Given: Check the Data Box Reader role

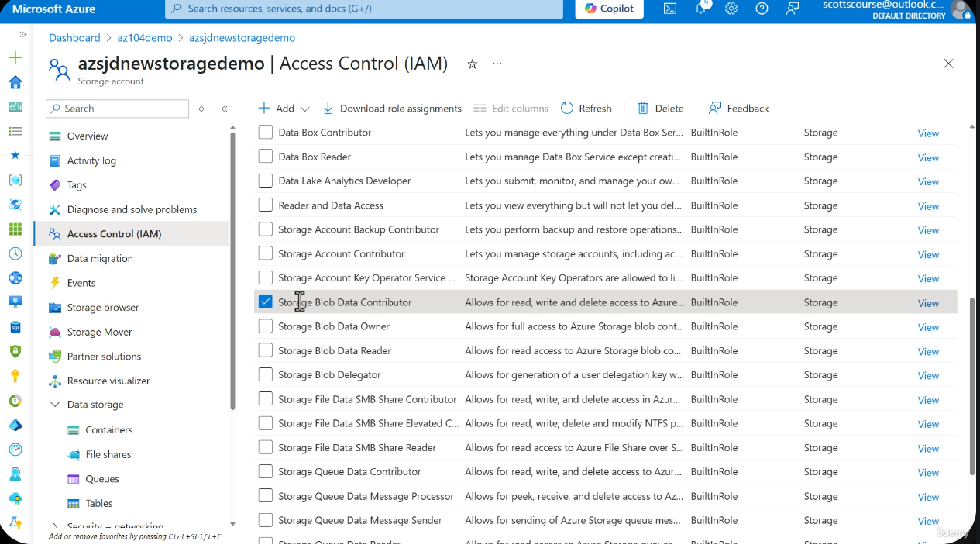Looking at the screenshot, I should coord(264,157).
